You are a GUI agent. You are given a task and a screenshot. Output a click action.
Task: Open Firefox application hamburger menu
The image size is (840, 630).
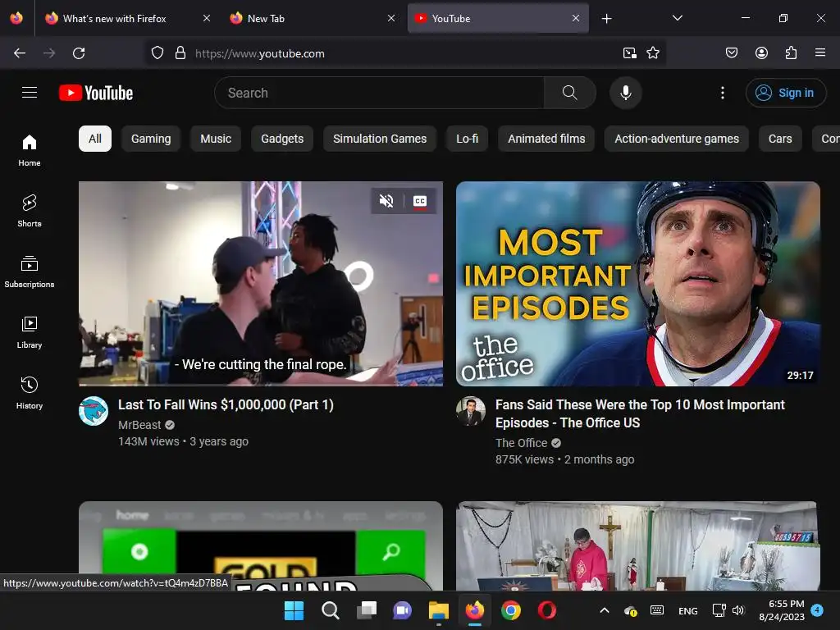click(x=819, y=53)
